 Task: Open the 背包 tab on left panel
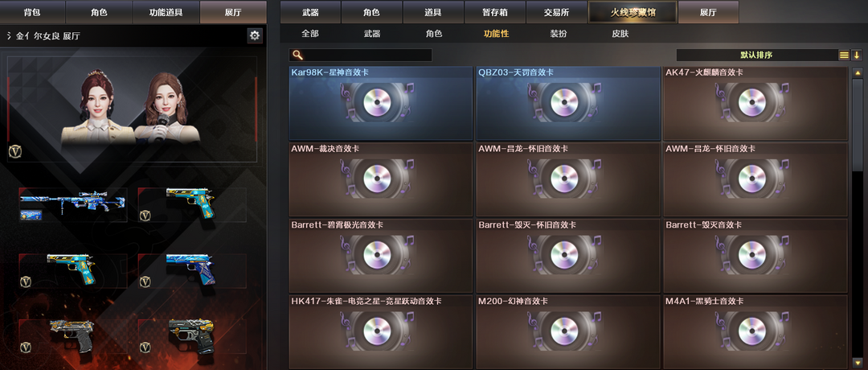point(32,11)
